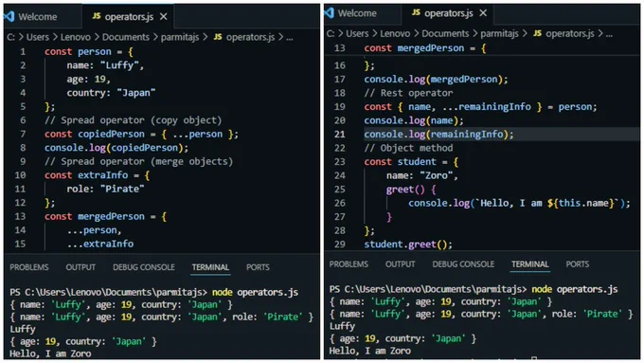
Task: Switch to PORTS panel in left window
Action: click(x=258, y=267)
